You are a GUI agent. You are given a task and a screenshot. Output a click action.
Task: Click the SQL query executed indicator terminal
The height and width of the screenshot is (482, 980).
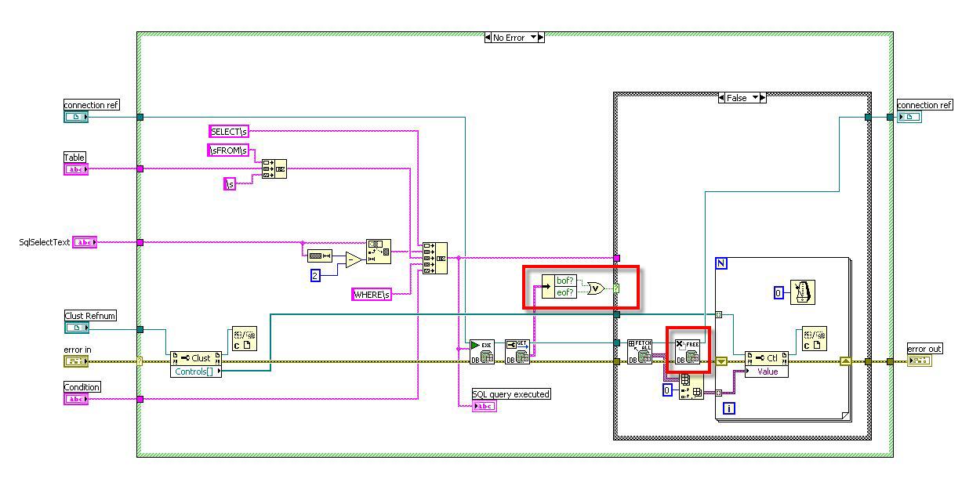[485, 406]
